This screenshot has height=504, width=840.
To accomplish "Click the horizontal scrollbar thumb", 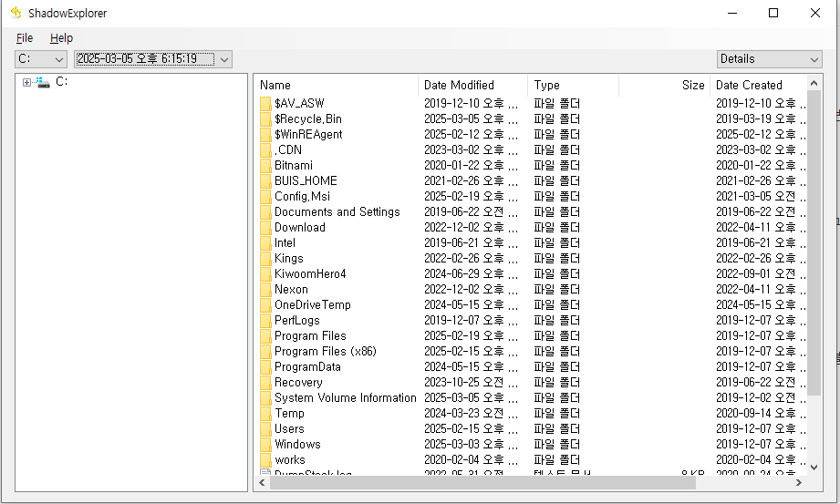I will (482, 482).
